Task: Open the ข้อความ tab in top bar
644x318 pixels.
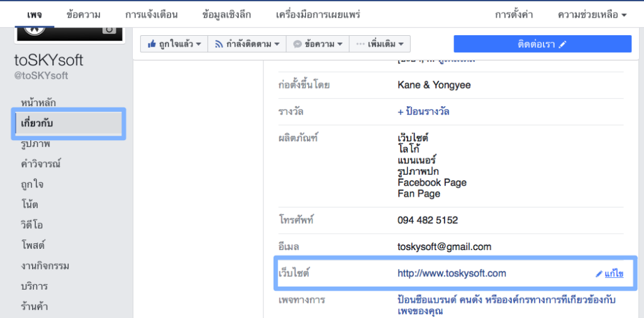Action: click(x=84, y=15)
